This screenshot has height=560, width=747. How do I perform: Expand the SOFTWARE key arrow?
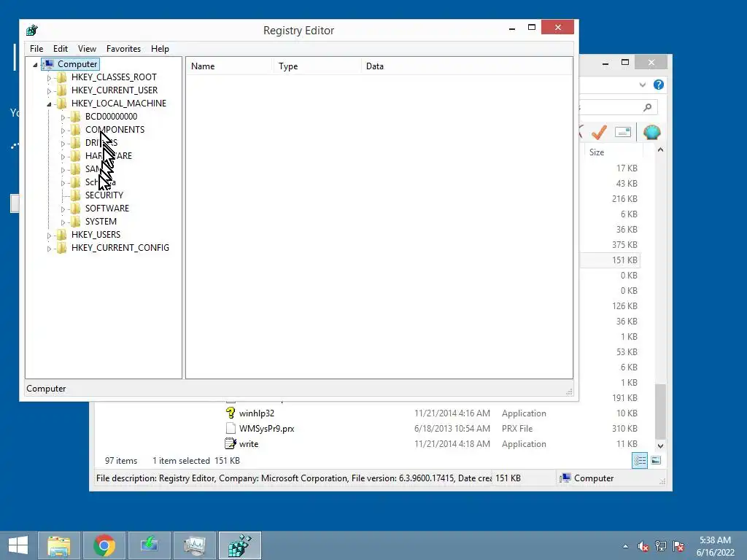tap(63, 209)
